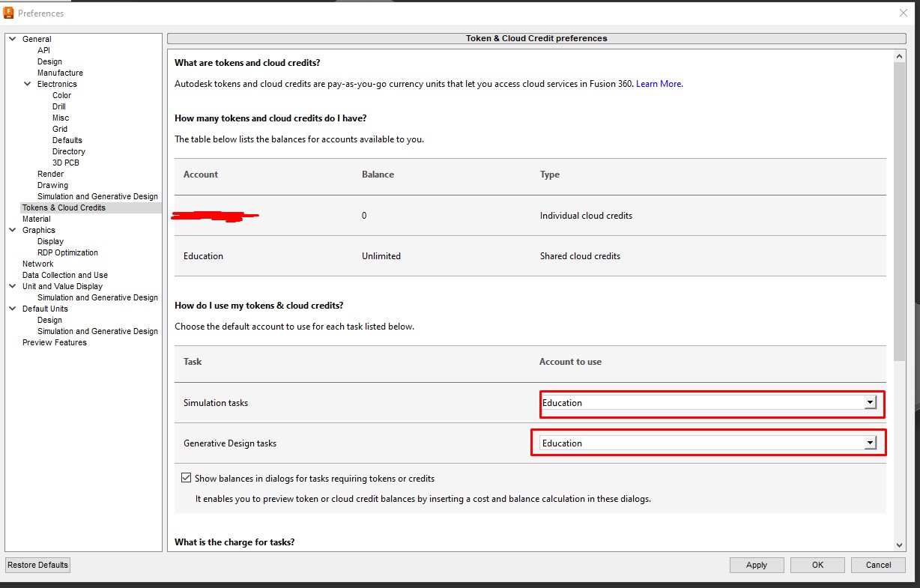Select Grid under Electronics
This screenshot has width=920, height=588.
[60, 129]
